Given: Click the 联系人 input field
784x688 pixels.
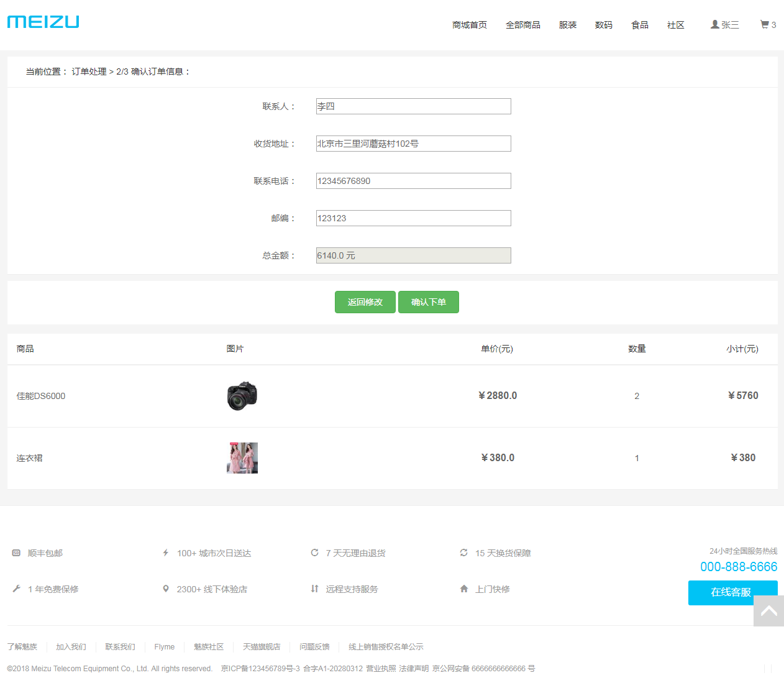Looking at the screenshot, I should tap(414, 106).
